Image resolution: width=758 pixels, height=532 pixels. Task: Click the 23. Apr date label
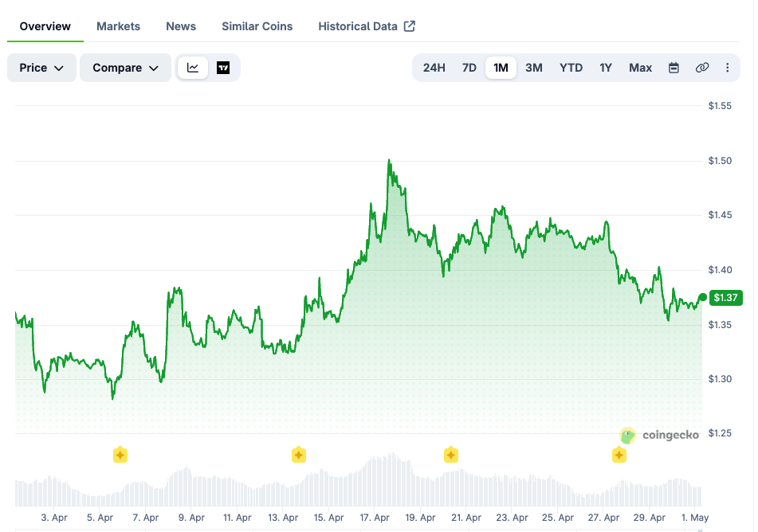[512, 518]
